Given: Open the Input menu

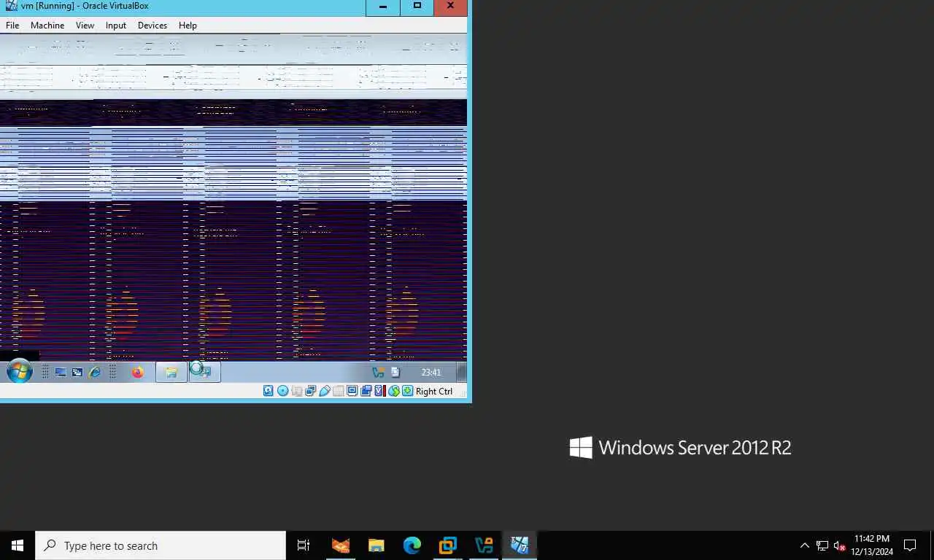Looking at the screenshot, I should pos(116,25).
